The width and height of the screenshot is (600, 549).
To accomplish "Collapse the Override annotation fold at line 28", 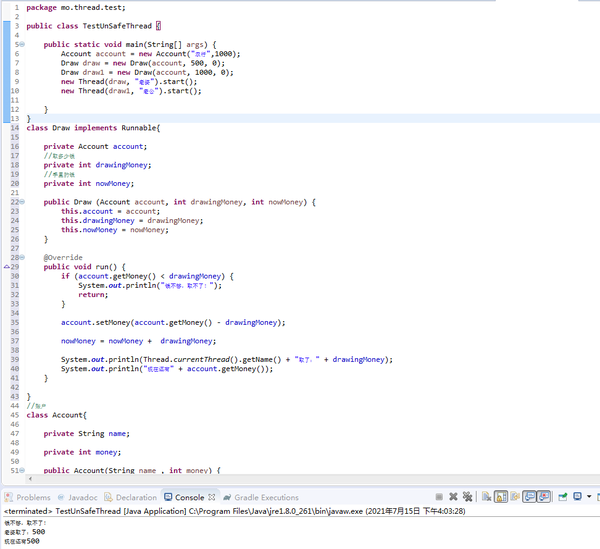I will click(x=22, y=257).
